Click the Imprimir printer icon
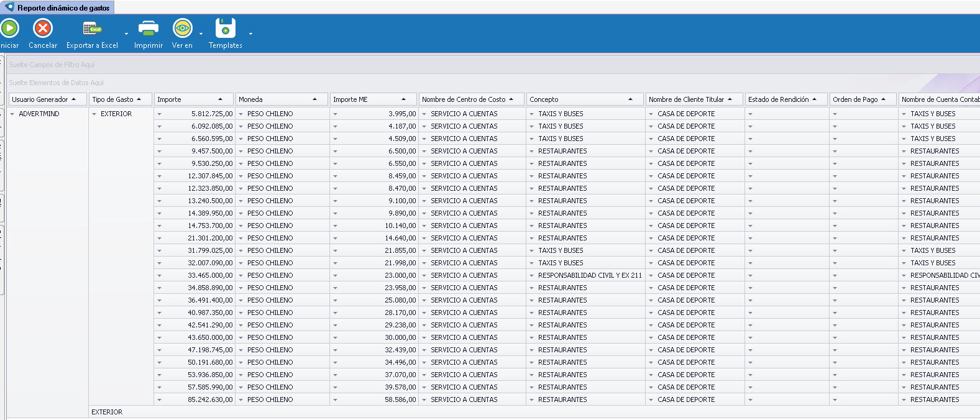 (148, 29)
